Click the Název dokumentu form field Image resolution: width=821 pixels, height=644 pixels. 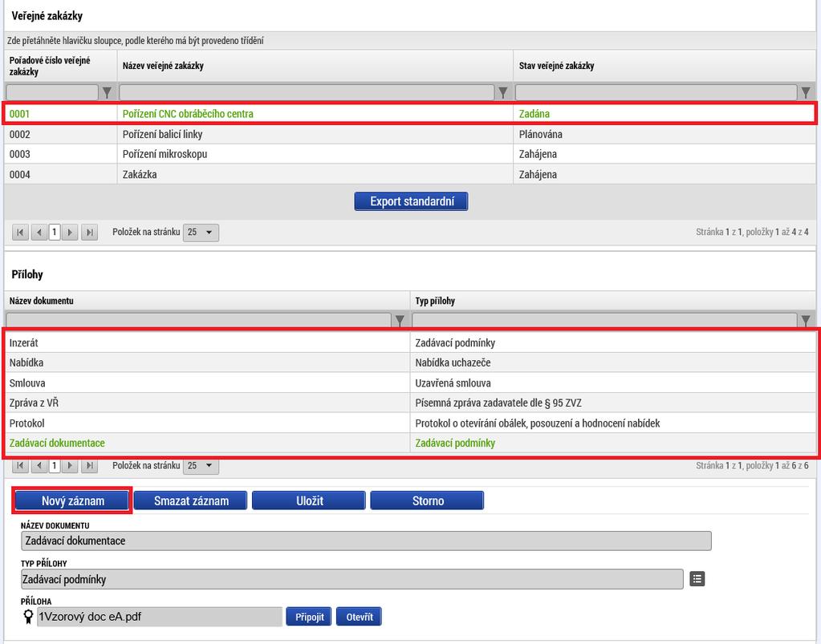[x=366, y=541]
